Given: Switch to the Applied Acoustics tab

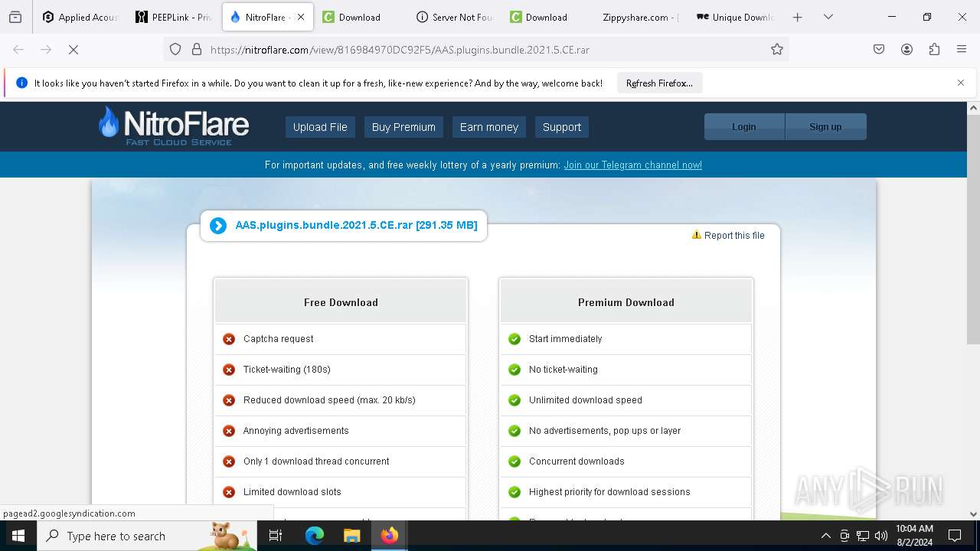Looking at the screenshot, I should [80, 17].
